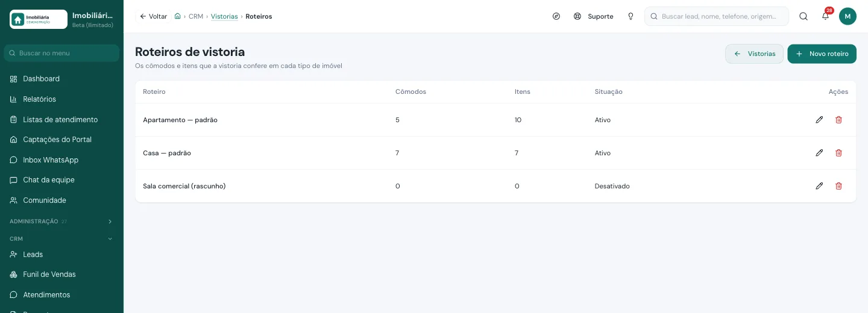Open the user avatar M menu

[848, 16]
